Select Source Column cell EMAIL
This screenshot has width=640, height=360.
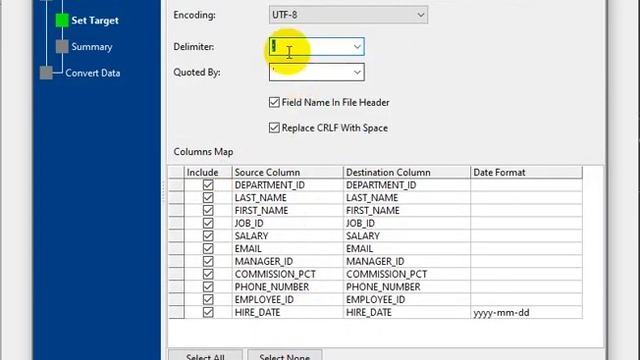288,249
